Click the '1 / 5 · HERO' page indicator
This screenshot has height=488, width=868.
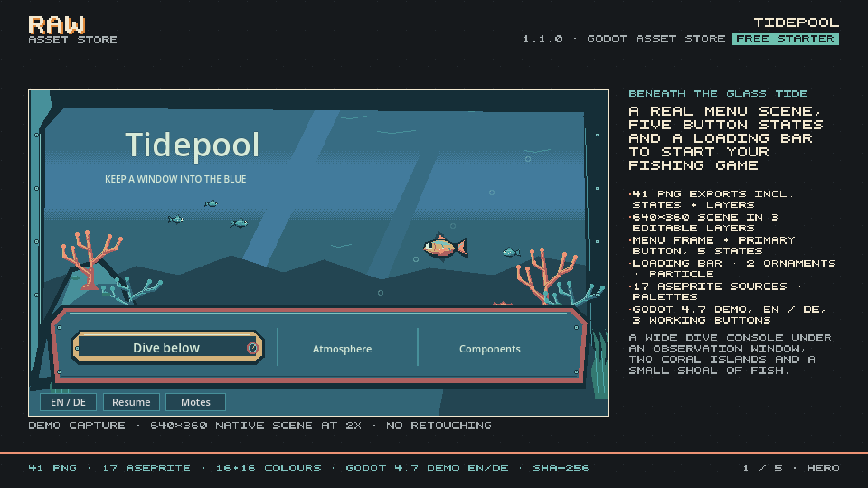coord(791,468)
